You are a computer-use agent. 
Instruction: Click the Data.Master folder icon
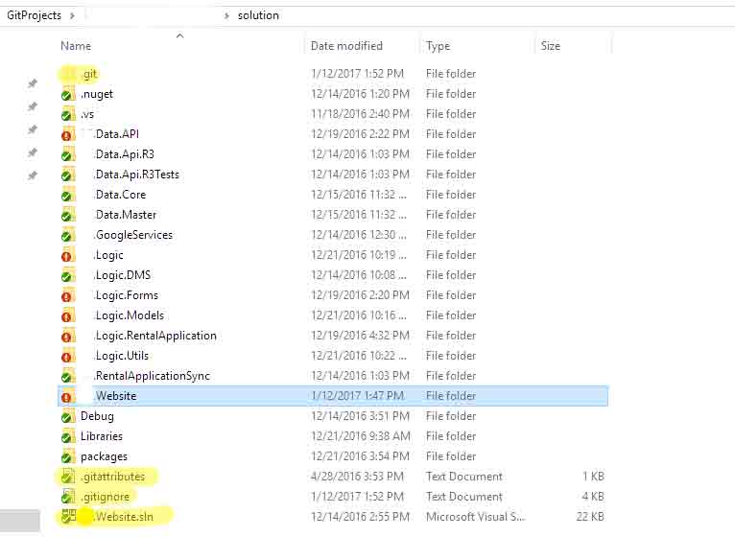[x=68, y=215]
